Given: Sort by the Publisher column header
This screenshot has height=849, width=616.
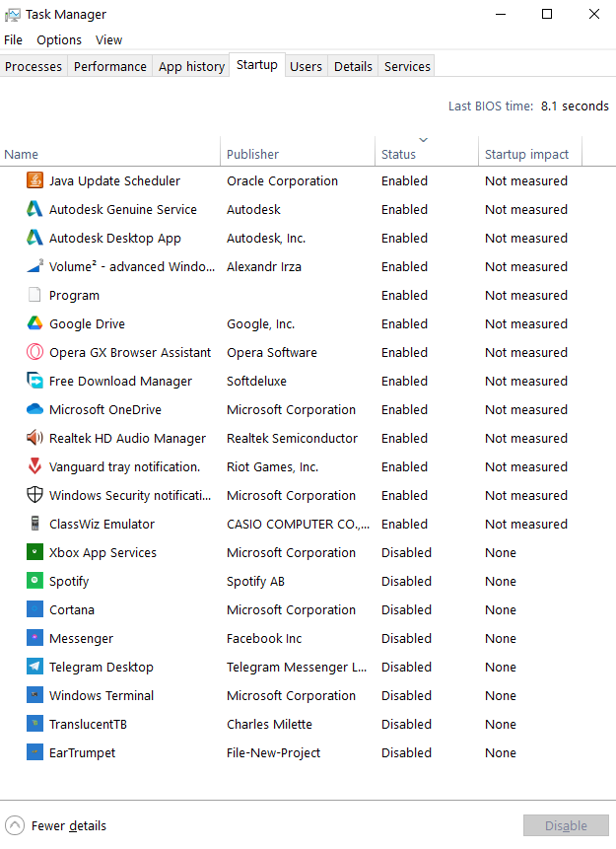Looking at the screenshot, I should (x=298, y=154).
